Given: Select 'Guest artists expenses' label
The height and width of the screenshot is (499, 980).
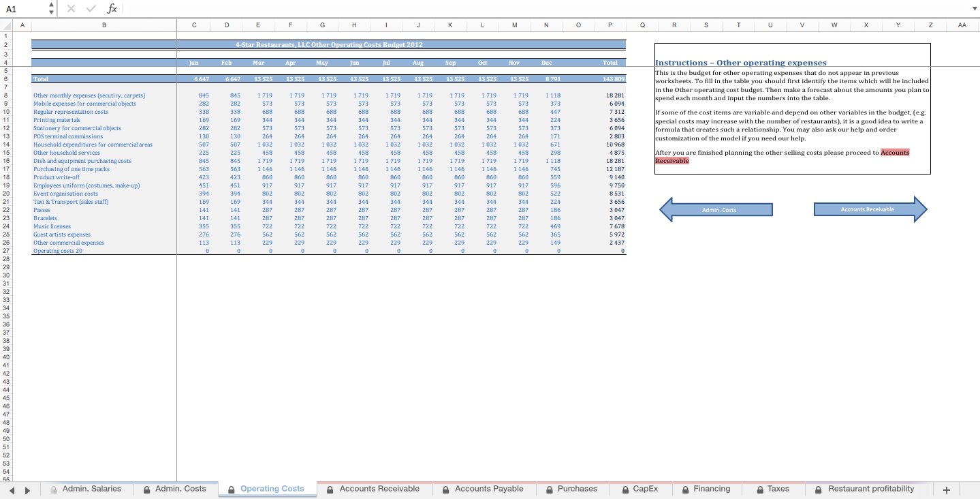Looking at the screenshot, I should point(62,235).
